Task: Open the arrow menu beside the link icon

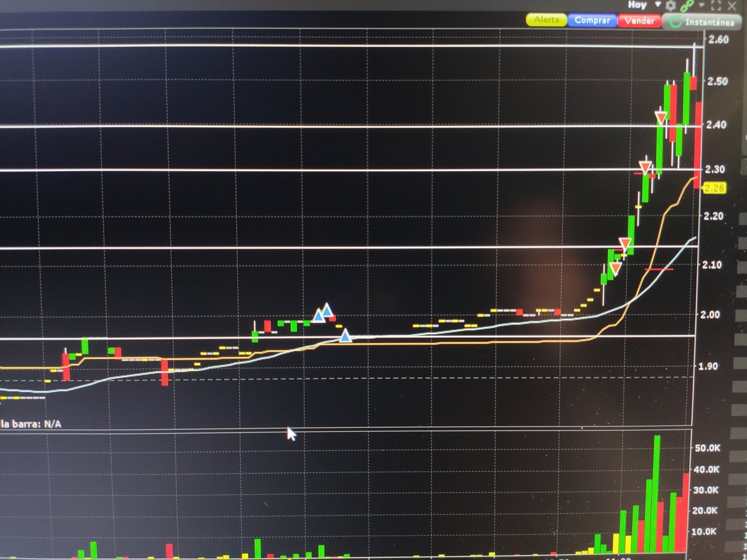Action: coord(702,5)
